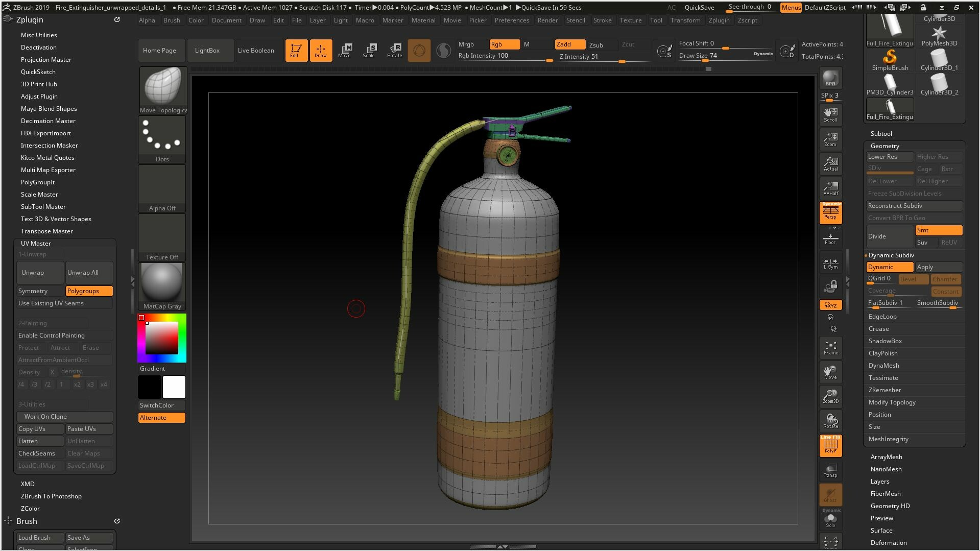Toggle Solo mode
The width and height of the screenshot is (980, 551).
pos(830,518)
